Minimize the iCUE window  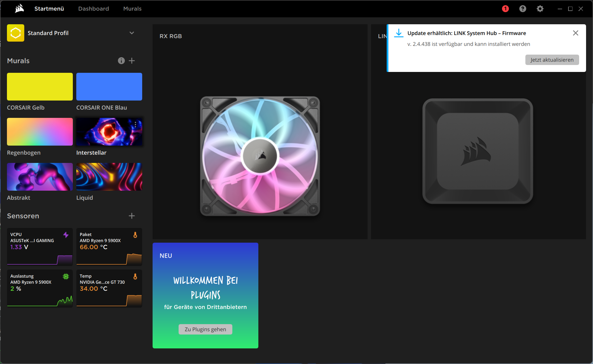560,9
